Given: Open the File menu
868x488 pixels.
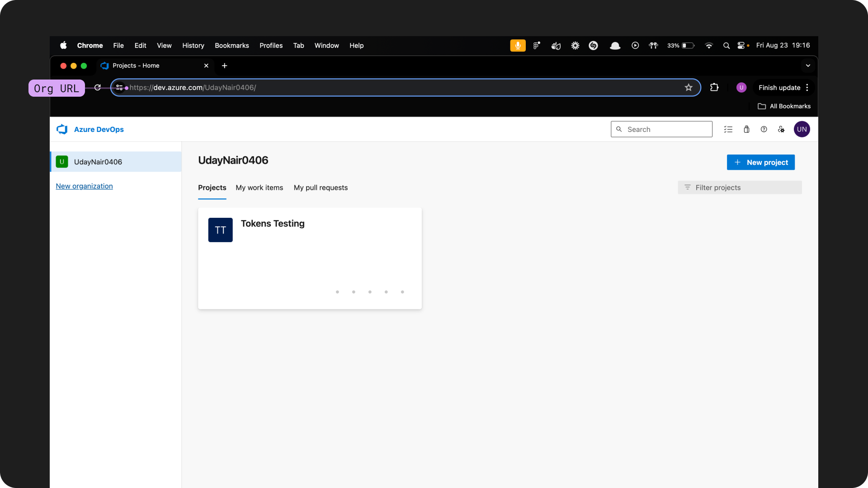Looking at the screenshot, I should click(x=118, y=45).
